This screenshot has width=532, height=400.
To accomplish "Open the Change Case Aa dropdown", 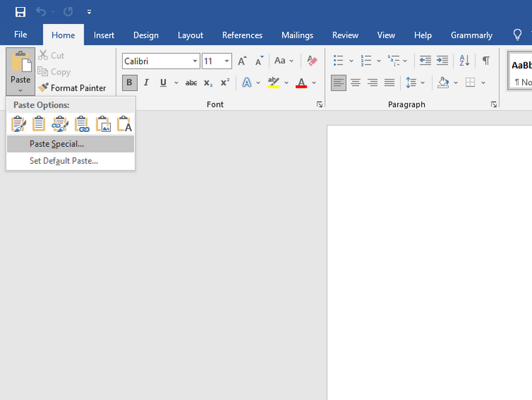I will (x=284, y=61).
